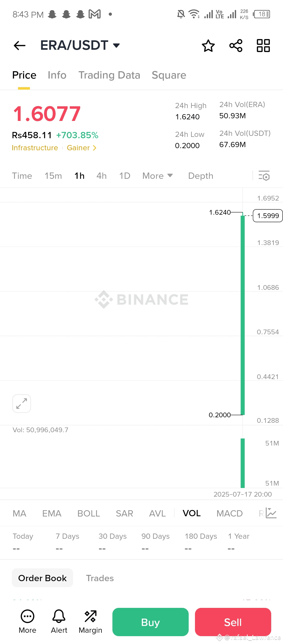Open the grid layout icon
Image resolution: width=283 pixels, height=644 pixels.
pos(263,46)
